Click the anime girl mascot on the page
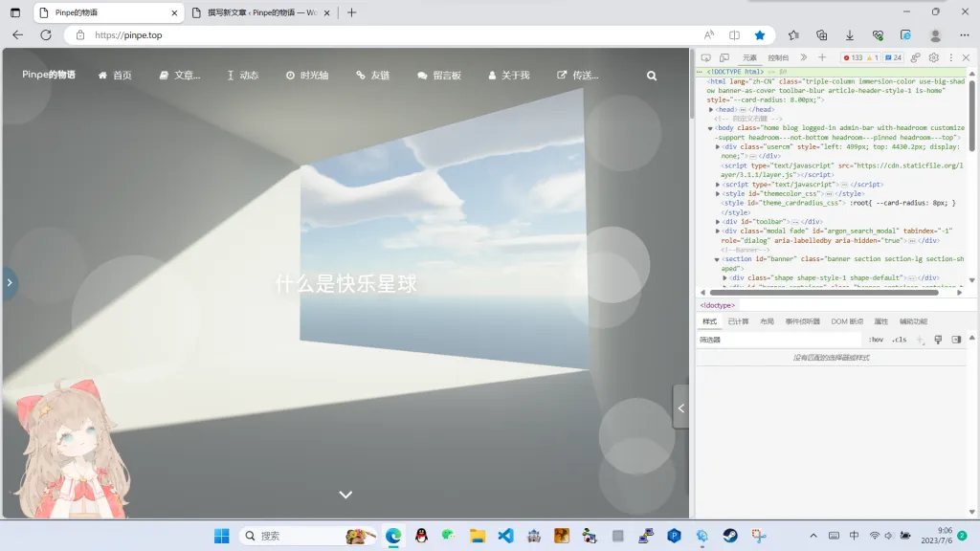Image resolution: width=980 pixels, height=551 pixels. 73,448
